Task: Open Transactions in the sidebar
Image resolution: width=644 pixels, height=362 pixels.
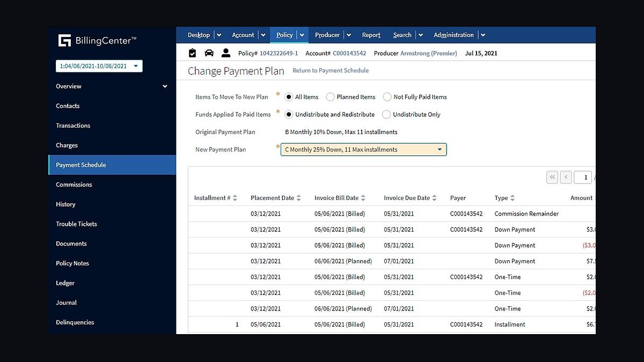Action: tap(112, 125)
